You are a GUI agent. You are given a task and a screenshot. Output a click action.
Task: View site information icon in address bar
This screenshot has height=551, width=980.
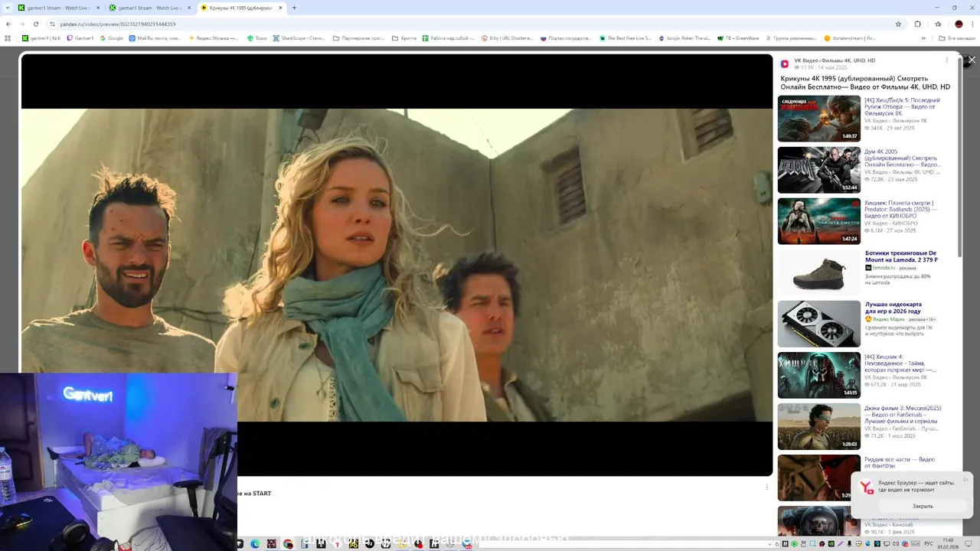[52, 24]
